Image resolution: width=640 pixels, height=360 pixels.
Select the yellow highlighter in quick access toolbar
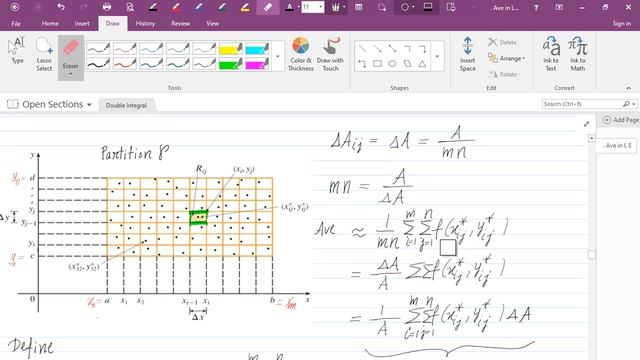point(245,7)
